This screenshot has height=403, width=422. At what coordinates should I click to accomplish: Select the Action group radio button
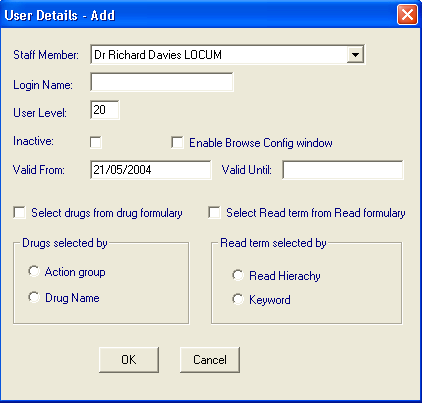(x=34, y=271)
